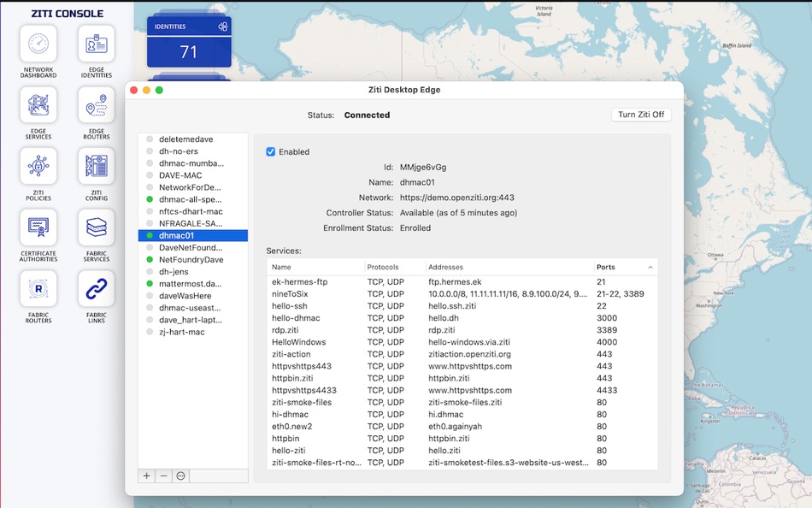Sort services by Protocols column header
Image resolution: width=812 pixels, height=508 pixels.
point(395,267)
